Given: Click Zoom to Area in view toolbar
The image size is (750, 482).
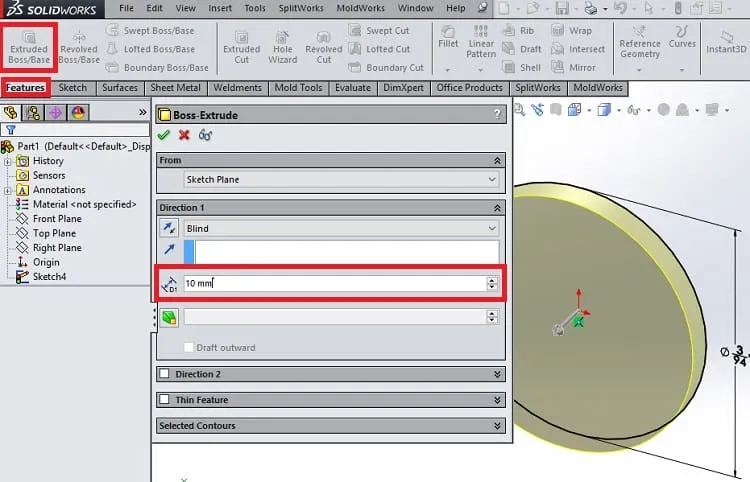Looking at the screenshot, I should [519, 110].
